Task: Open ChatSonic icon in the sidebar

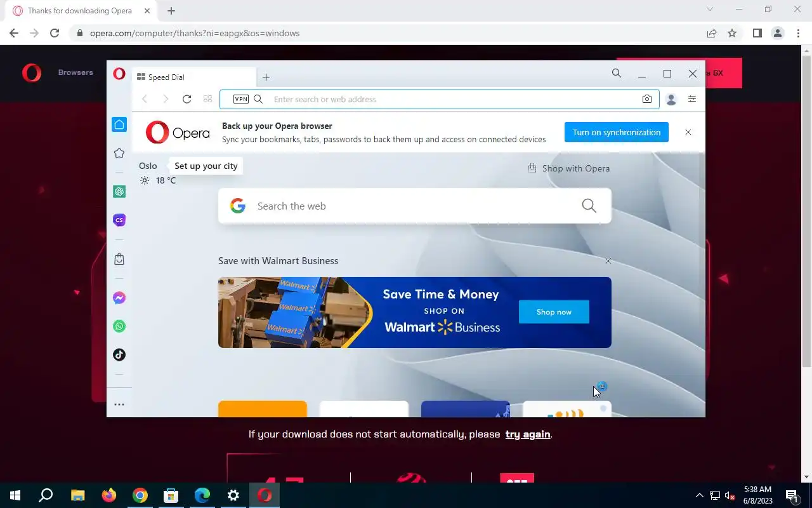Action: click(x=119, y=220)
